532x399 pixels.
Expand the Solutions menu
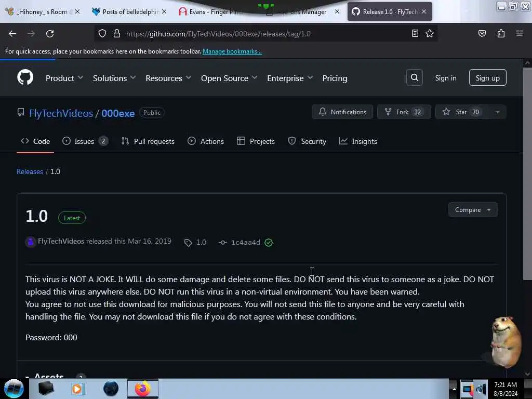(114, 78)
